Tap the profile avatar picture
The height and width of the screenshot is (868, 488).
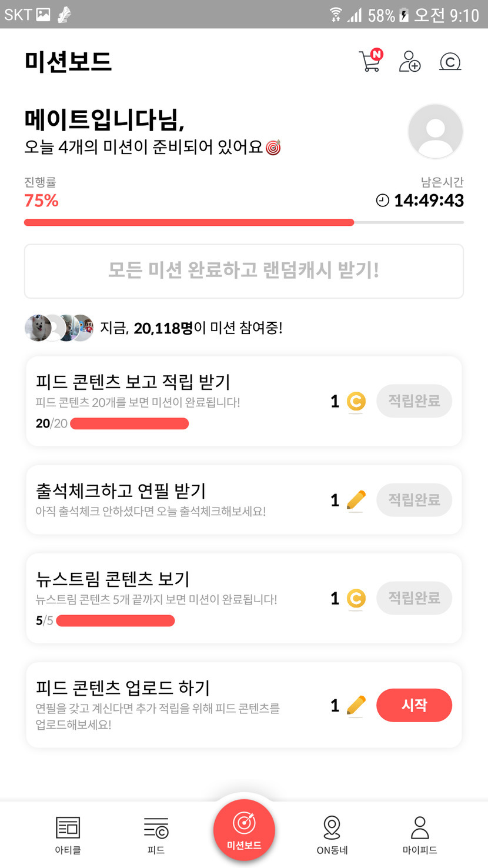[435, 131]
